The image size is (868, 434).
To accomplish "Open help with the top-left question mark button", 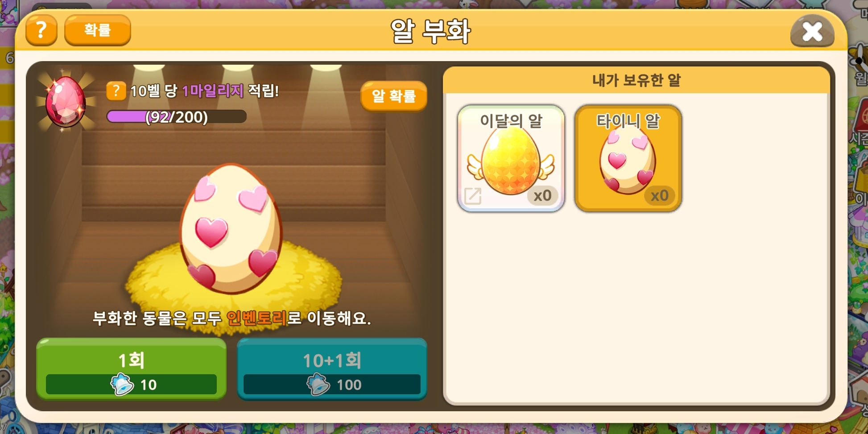I will pyautogui.click(x=41, y=30).
